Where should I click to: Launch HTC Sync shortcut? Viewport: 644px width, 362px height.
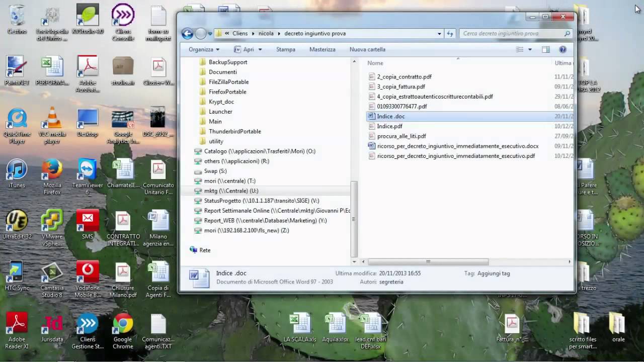click(17, 276)
